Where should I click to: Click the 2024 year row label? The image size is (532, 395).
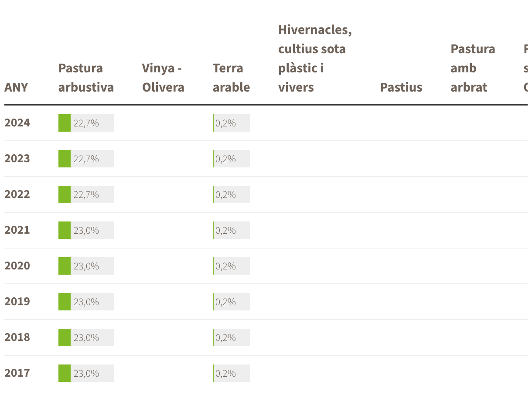click(17, 123)
